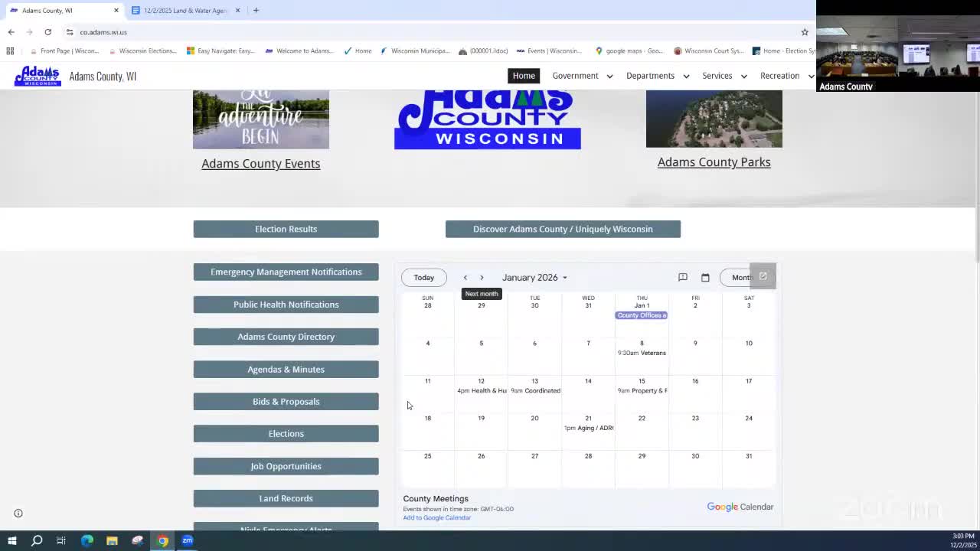Open the Wisconsin Court System bookmark

pos(708,51)
